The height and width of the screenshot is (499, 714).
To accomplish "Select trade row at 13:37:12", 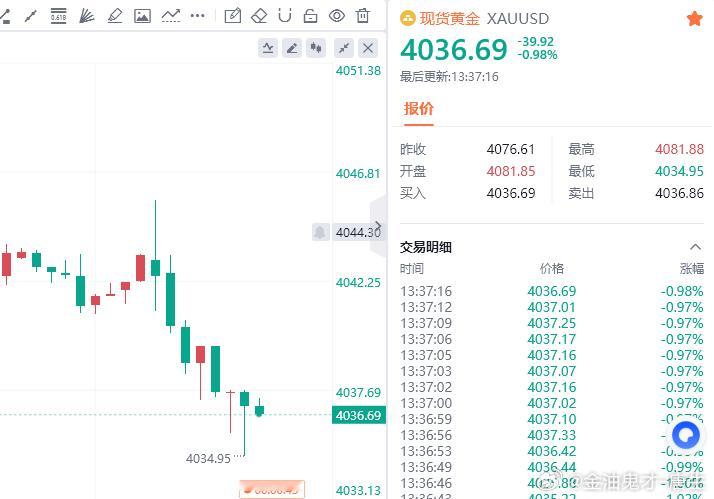I will 552,307.
